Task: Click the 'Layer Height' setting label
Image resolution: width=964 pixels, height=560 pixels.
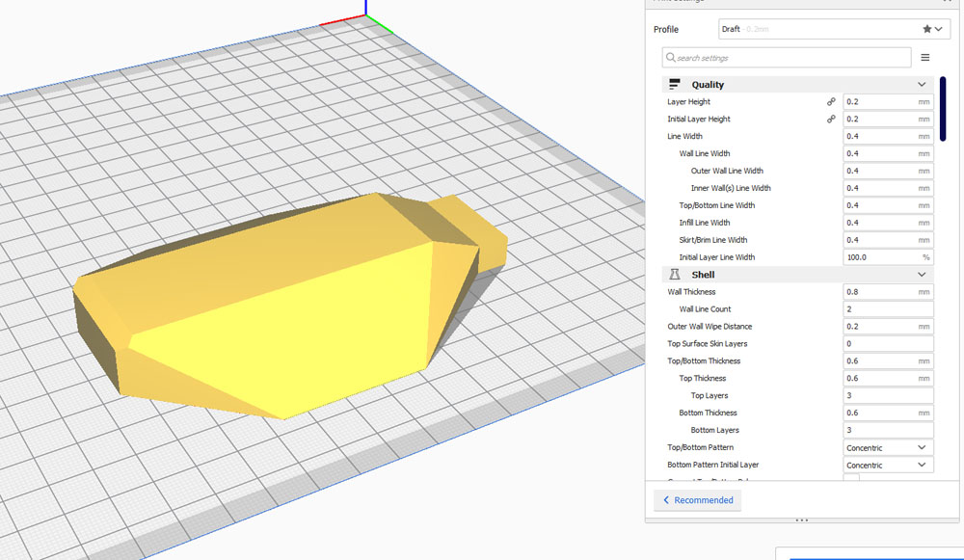Action: point(688,101)
